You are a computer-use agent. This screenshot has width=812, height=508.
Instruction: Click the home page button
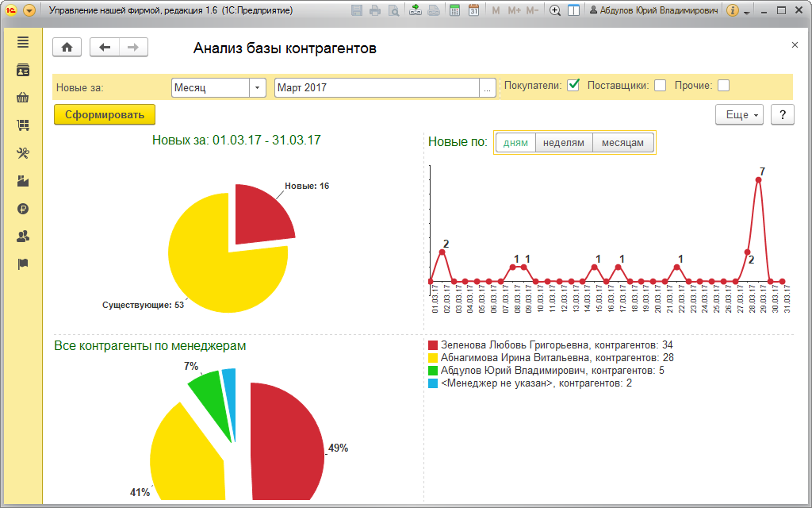(67, 48)
